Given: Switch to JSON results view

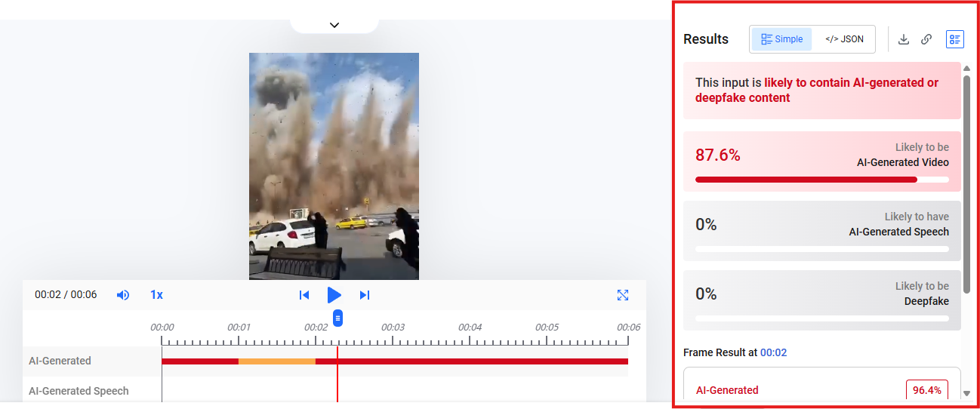Looking at the screenshot, I should [x=844, y=39].
